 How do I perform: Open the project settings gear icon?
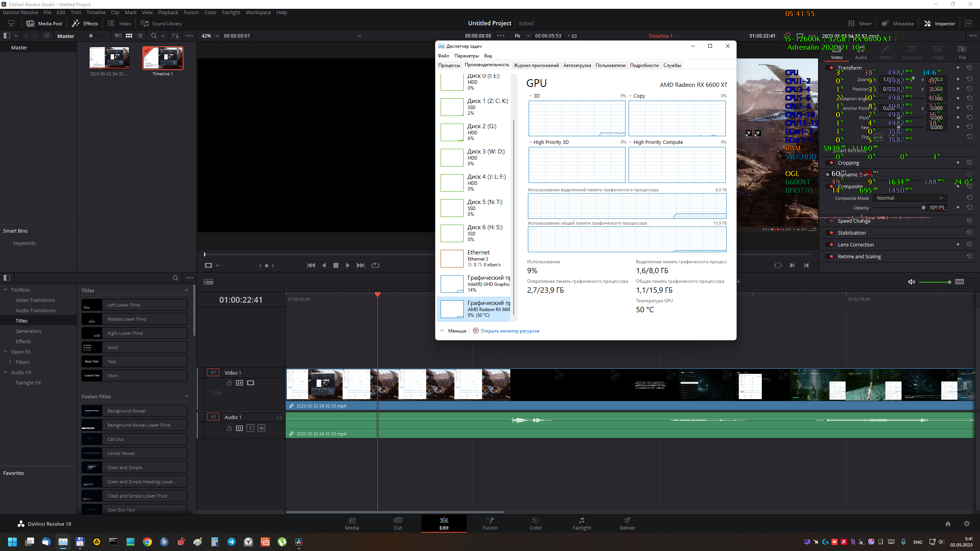tap(967, 524)
